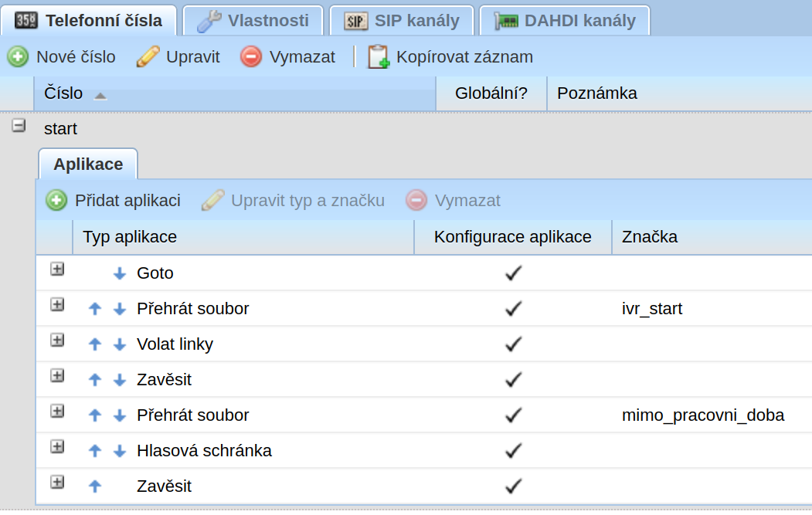Select the Aplikace sub-tab

coord(88,164)
